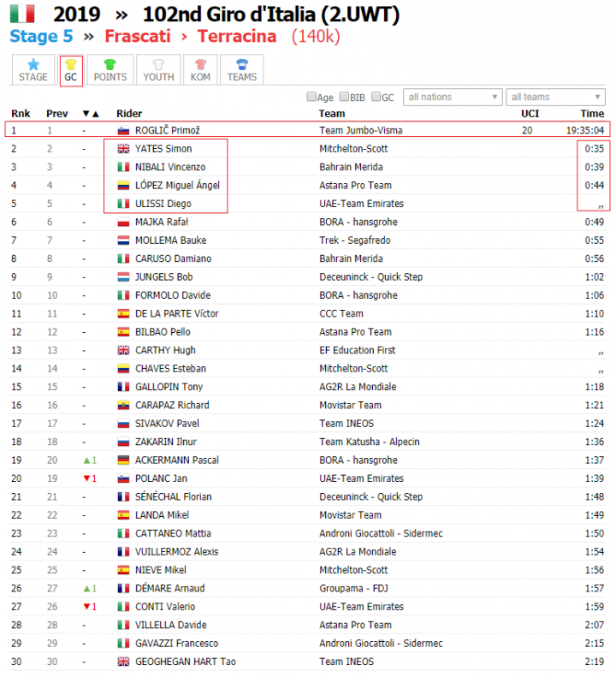
Task: Open rider ACKERMANN Pascal
Action: click(177, 460)
